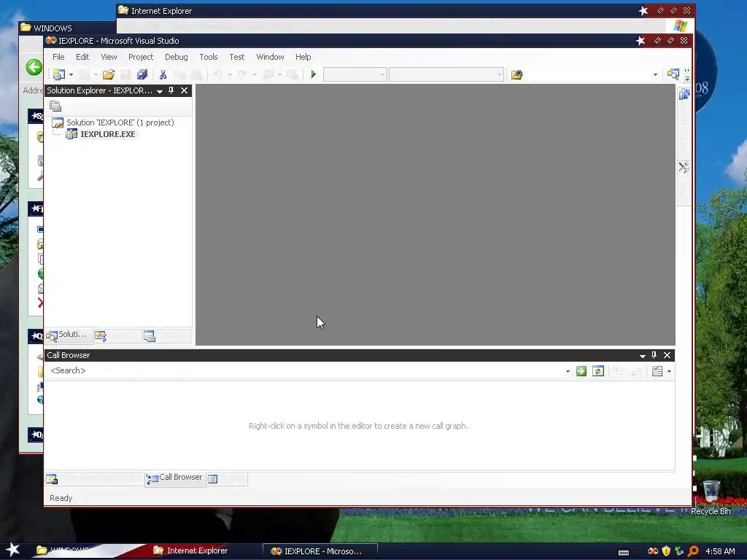This screenshot has height=560, width=747.
Task: Open the Help menu
Action: click(x=303, y=57)
